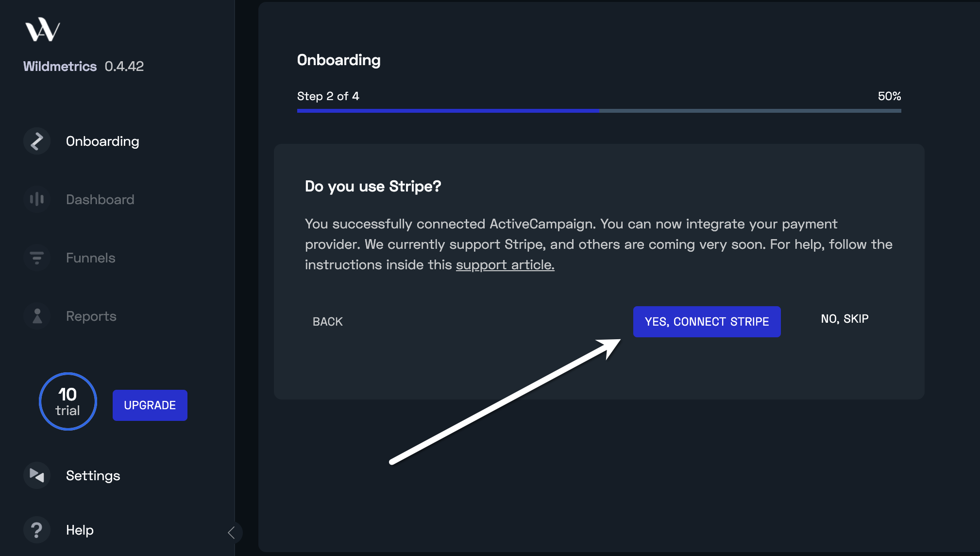980x556 pixels.
Task: Click the Wildmetrics logo icon
Action: click(x=43, y=30)
